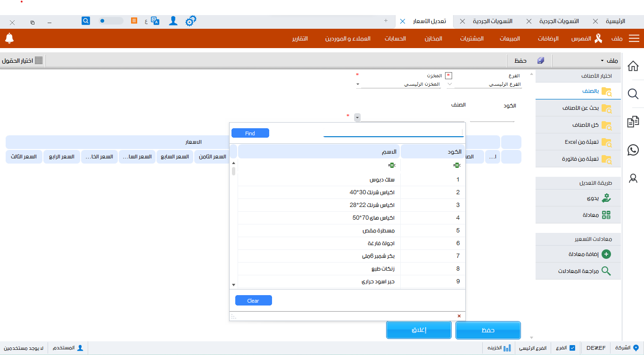The image size is (644, 355).
Task: Toggle the switch in the title bar
Action: coord(111,21)
